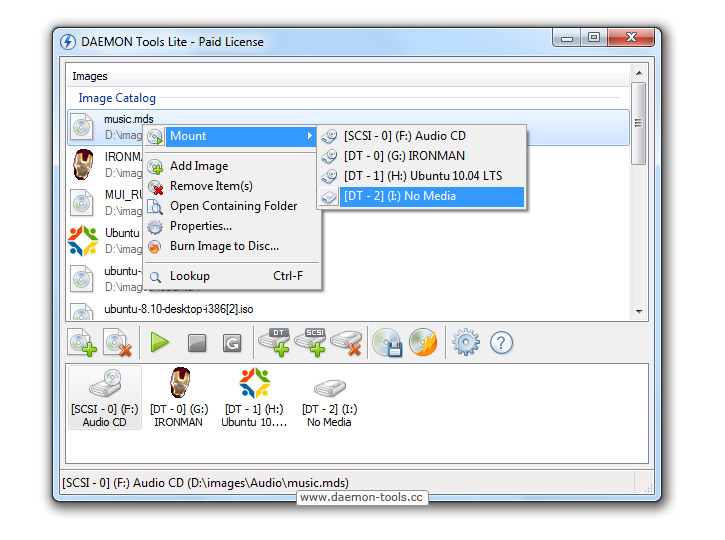Click the status bar Audio CD path text
Viewport: 725px width, 540px height.
tap(205, 483)
